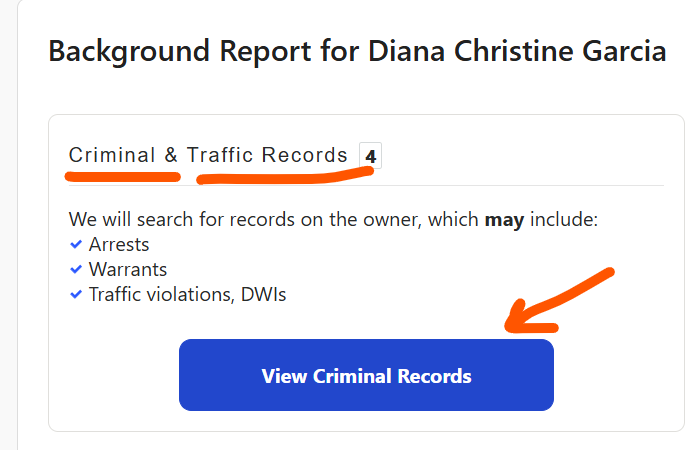Click the 'Traffic violations' list text
Image resolution: width=698 pixels, height=450 pixels.
pos(160,295)
